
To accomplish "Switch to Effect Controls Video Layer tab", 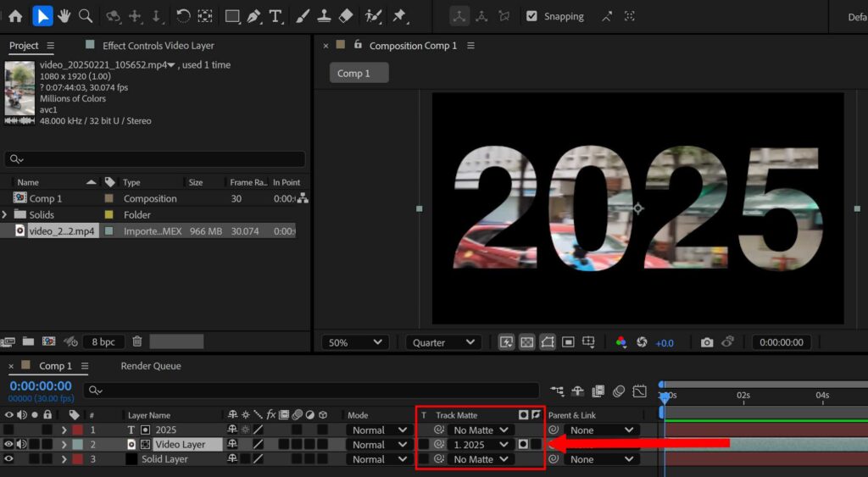I will (x=159, y=46).
